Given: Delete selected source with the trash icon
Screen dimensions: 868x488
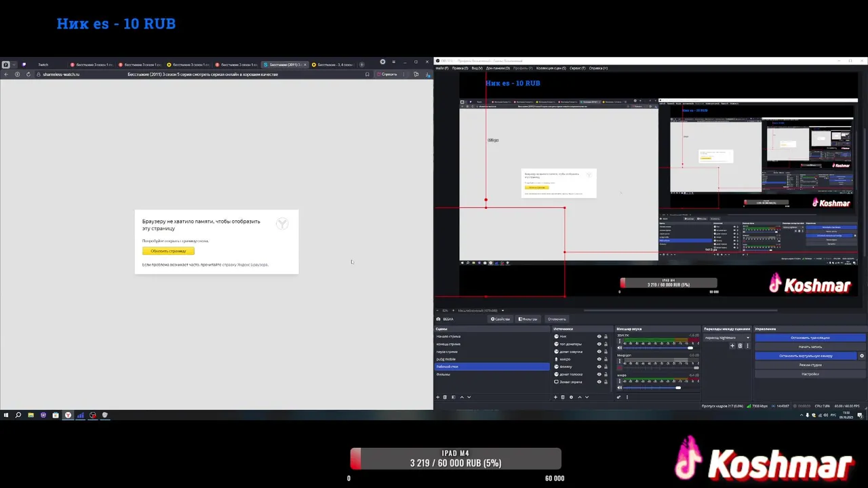Looking at the screenshot, I should coord(563,397).
